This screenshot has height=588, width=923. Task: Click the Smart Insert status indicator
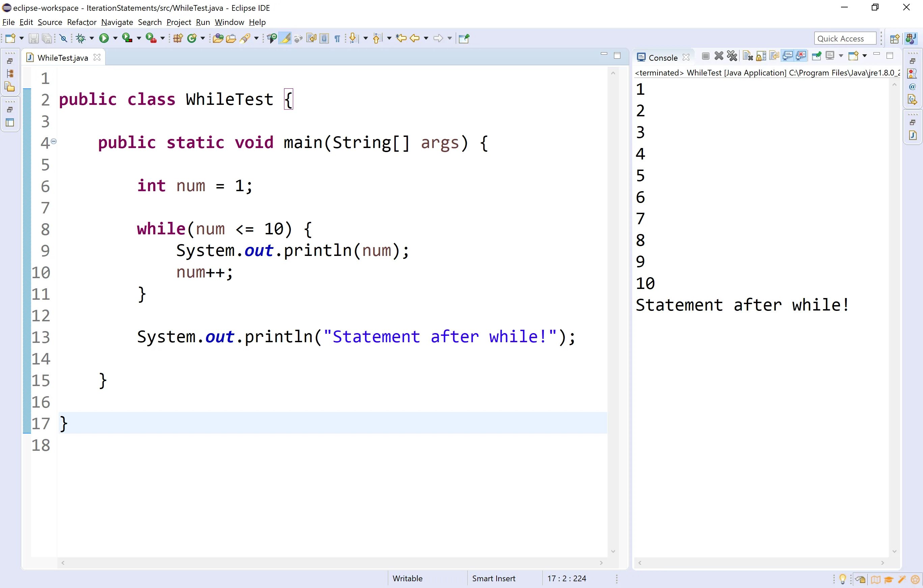493,579
